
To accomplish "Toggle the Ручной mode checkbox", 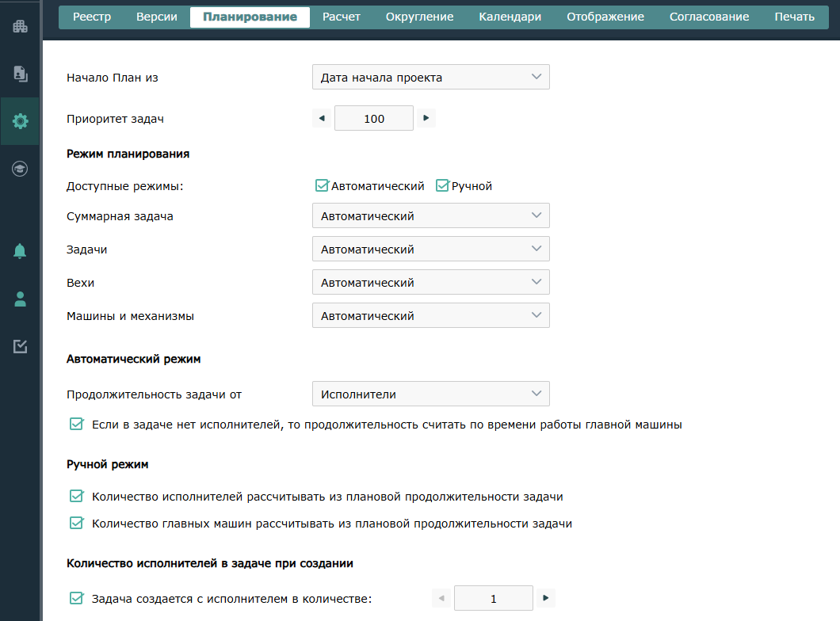I will (x=442, y=186).
